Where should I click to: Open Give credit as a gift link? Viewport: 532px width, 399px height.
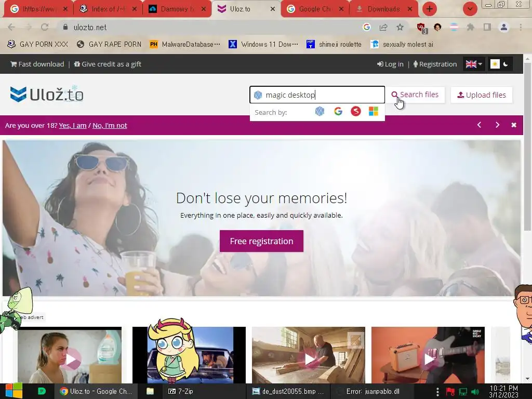coord(108,64)
